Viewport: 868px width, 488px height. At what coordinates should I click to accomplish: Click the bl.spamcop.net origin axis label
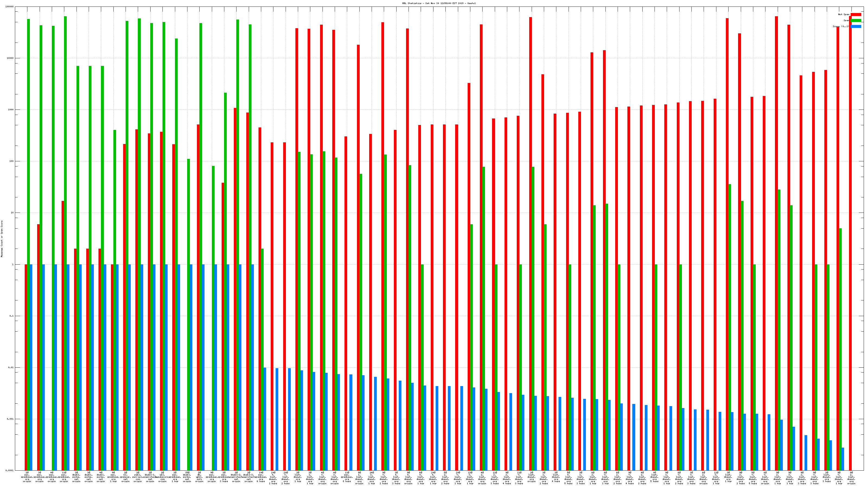125,477
